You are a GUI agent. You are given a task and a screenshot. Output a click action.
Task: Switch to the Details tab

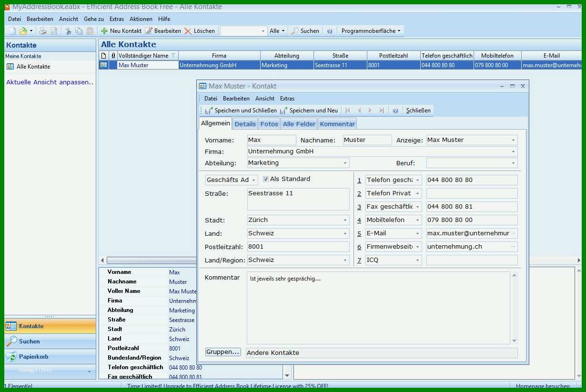pyautogui.click(x=245, y=124)
